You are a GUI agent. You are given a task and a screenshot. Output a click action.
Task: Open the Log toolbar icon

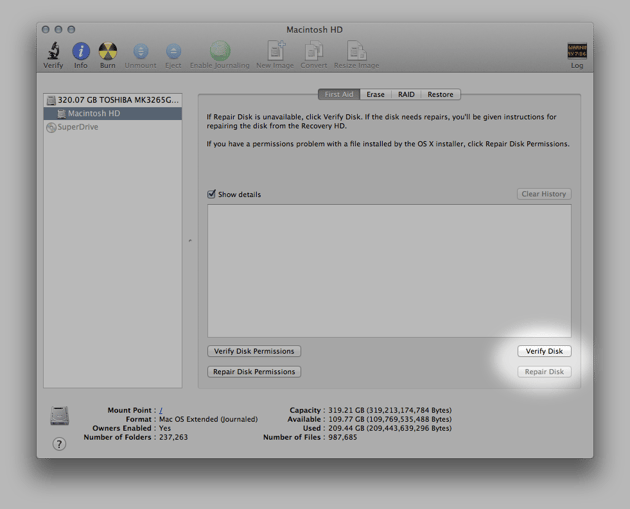point(577,55)
